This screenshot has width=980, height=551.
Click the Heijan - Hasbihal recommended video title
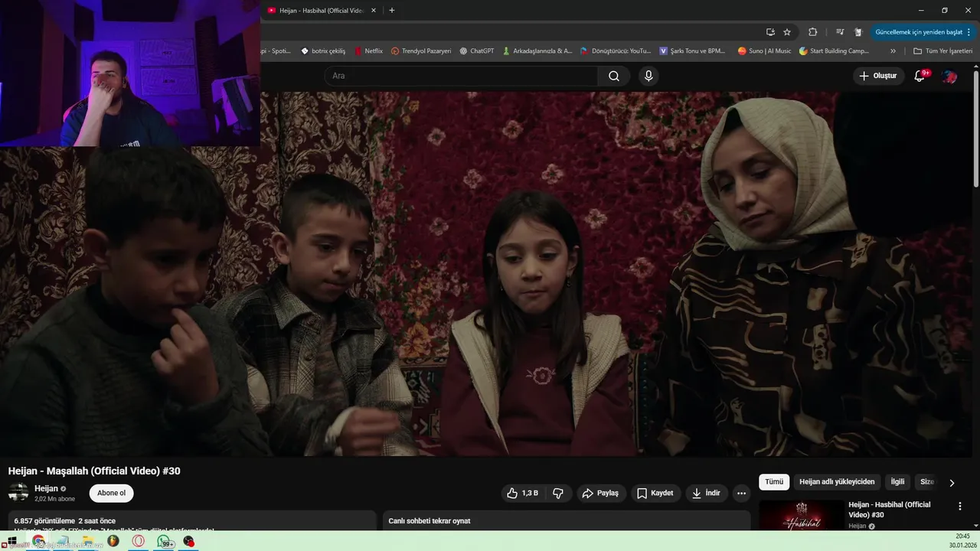(890, 509)
